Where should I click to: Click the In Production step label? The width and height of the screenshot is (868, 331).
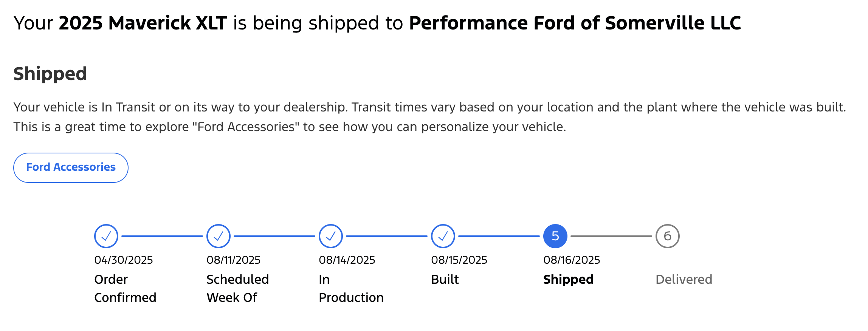[351, 288]
